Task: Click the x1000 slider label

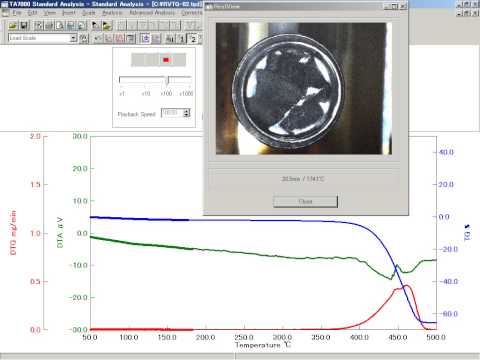Action: click(x=186, y=94)
